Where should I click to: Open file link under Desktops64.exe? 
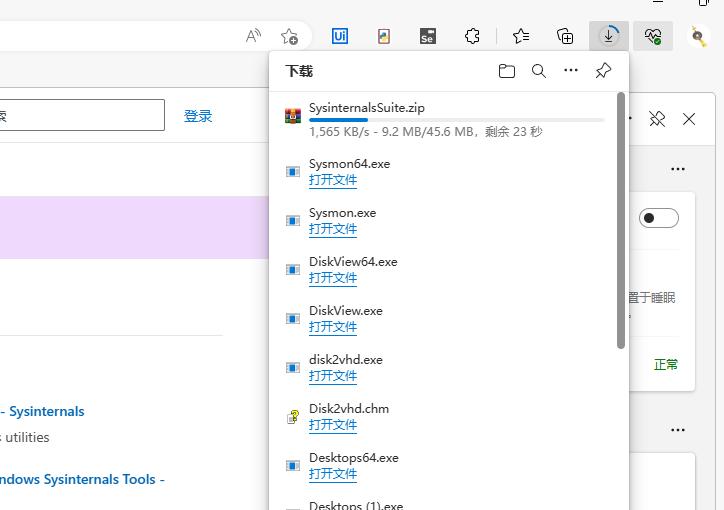click(333, 474)
